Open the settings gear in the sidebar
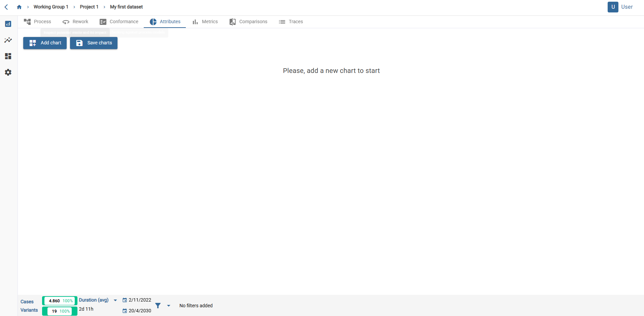Image resolution: width=644 pixels, height=316 pixels. 8,72
